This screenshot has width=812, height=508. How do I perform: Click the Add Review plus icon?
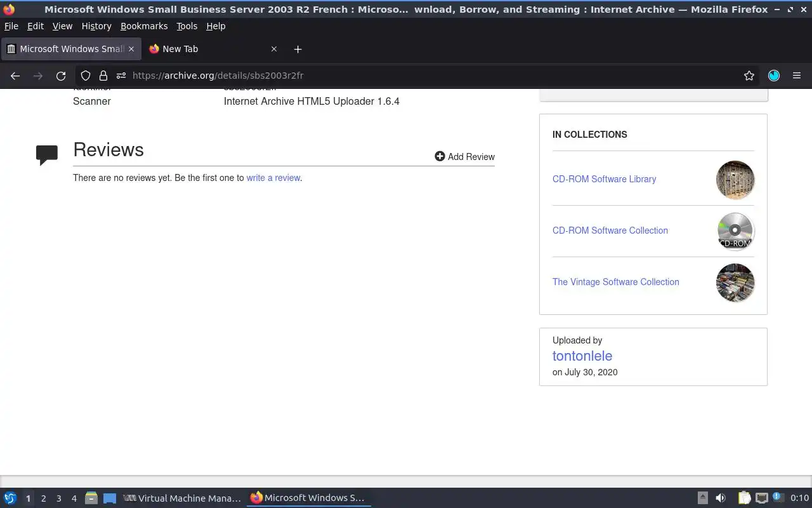click(440, 156)
